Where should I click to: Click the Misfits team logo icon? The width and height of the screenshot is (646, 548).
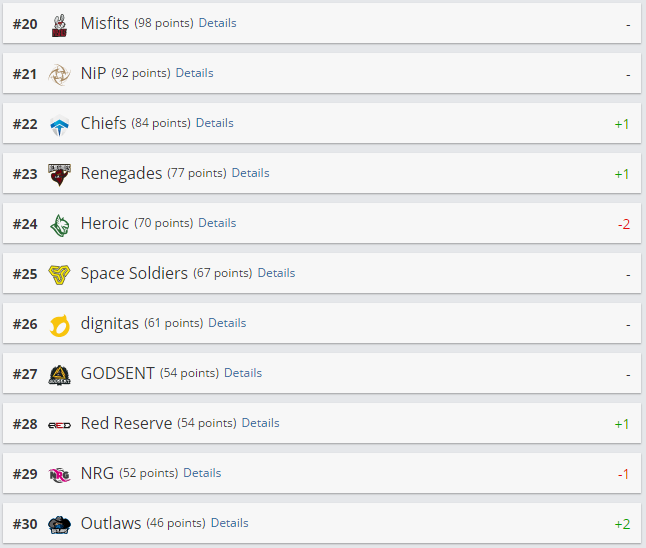pos(59,24)
